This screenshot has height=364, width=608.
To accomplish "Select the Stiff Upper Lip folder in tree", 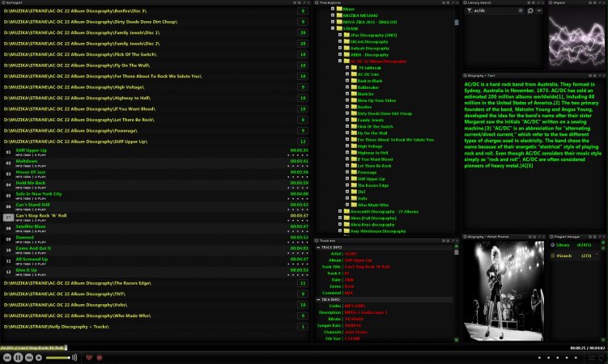I will click(x=371, y=179).
